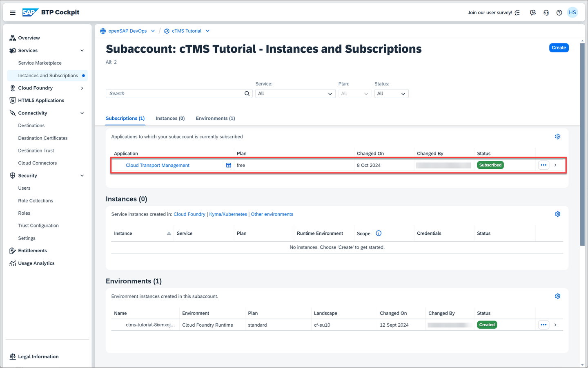
Task: Open the Cloud Transport Management link
Action: (158, 165)
